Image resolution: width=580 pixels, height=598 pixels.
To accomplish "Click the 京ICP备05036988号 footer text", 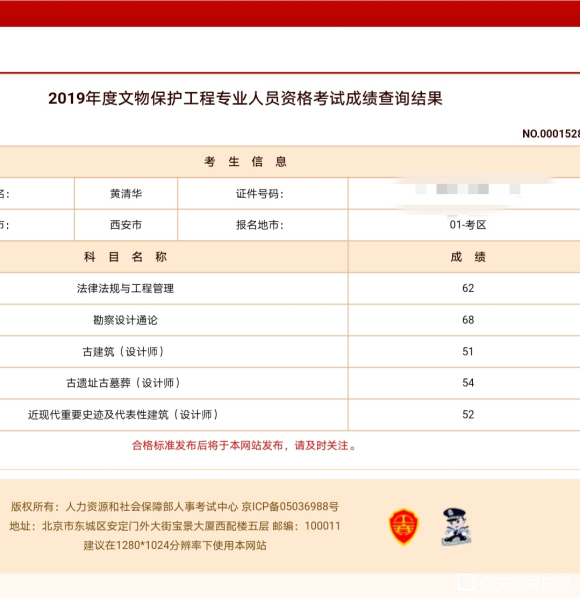I will 290,506.
